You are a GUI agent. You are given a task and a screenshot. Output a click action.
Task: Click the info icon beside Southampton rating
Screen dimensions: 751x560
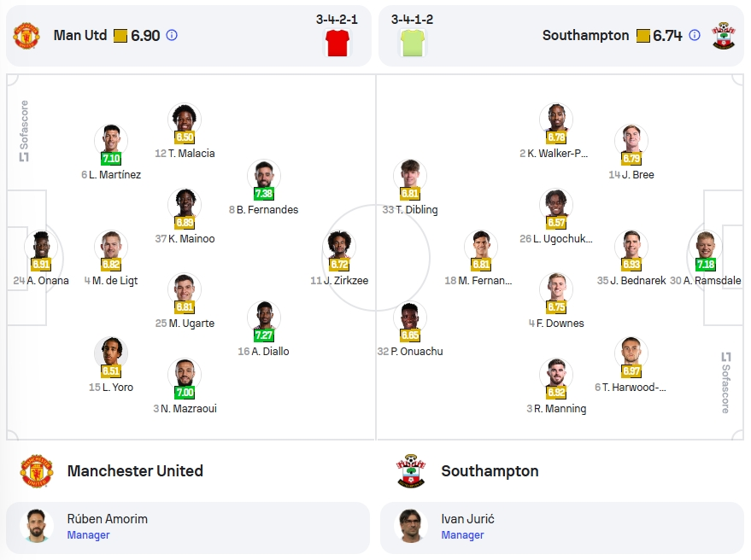[x=694, y=35]
